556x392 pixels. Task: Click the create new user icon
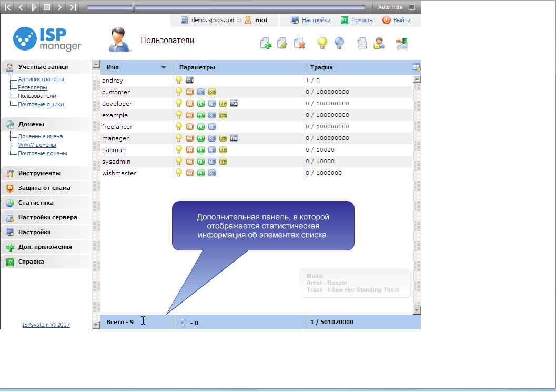pos(266,44)
